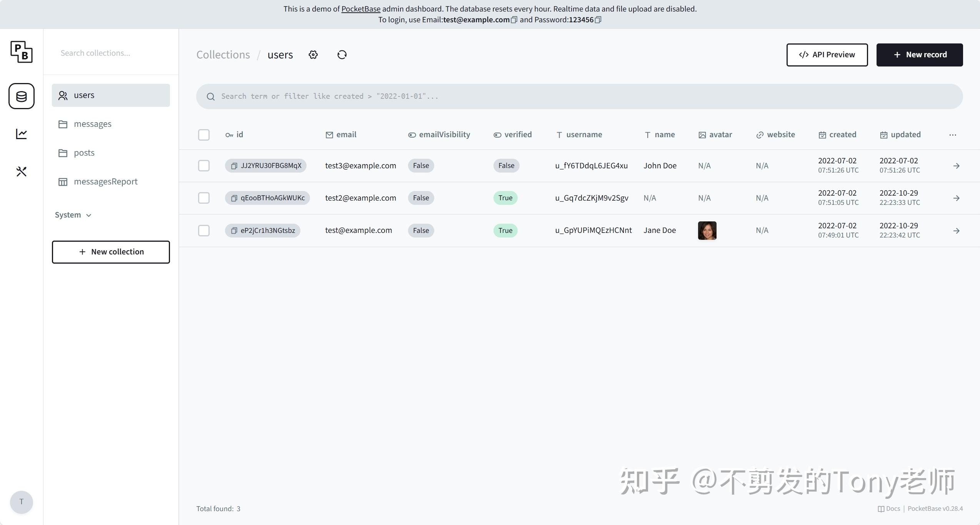This screenshot has width=980, height=525.
Task: Click the PocketBase logo
Action: point(21,52)
